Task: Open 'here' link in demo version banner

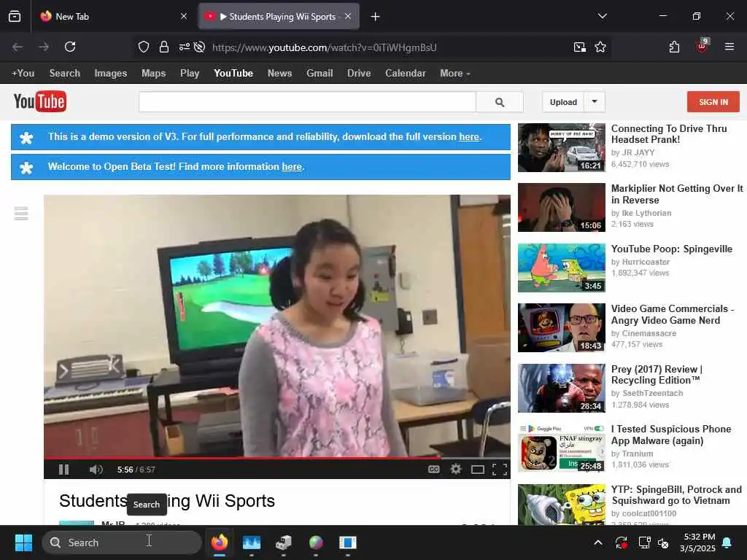Action: click(x=469, y=136)
